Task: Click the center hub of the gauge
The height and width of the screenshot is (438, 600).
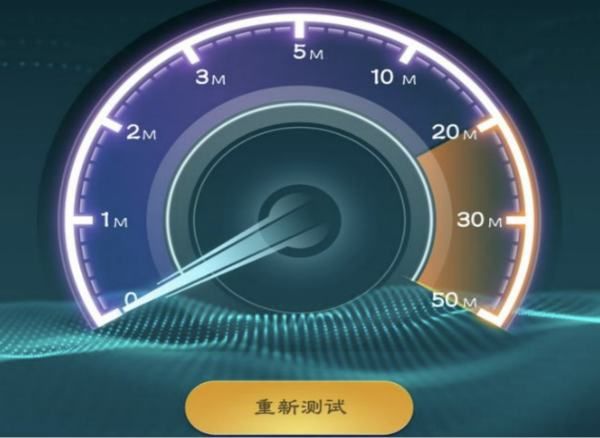Action: pyautogui.click(x=299, y=222)
